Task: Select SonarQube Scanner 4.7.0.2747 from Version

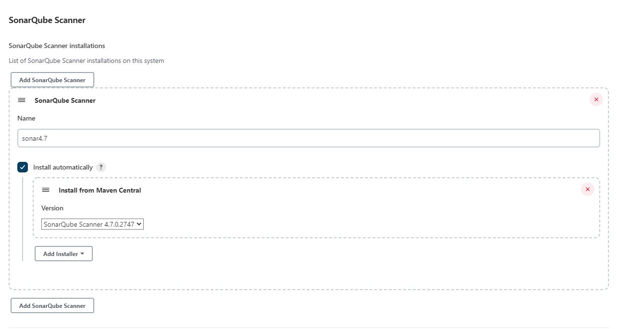Action: [92, 224]
